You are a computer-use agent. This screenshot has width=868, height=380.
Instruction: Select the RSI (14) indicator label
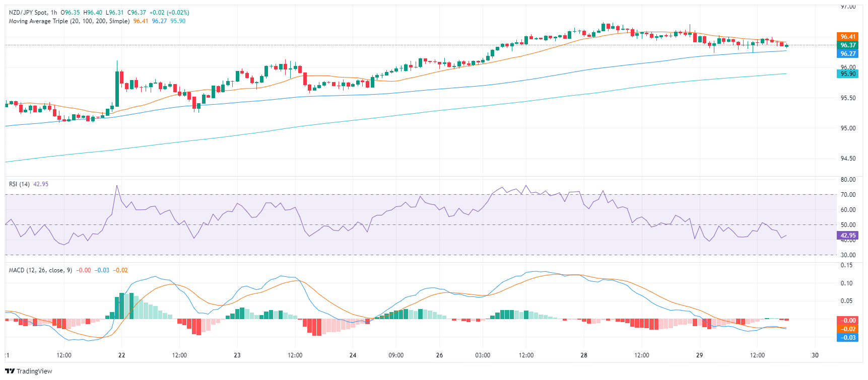19,184
